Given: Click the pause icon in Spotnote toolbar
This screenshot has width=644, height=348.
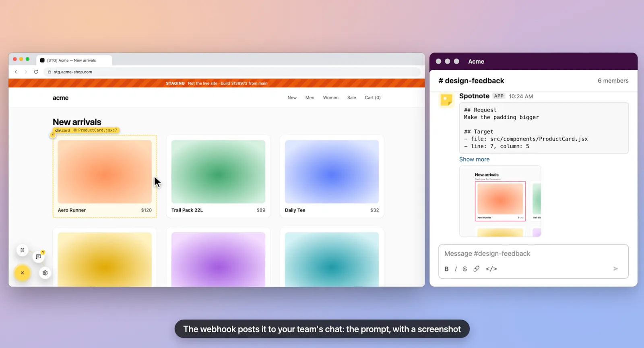Looking at the screenshot, I should click(x=23, y=250).
